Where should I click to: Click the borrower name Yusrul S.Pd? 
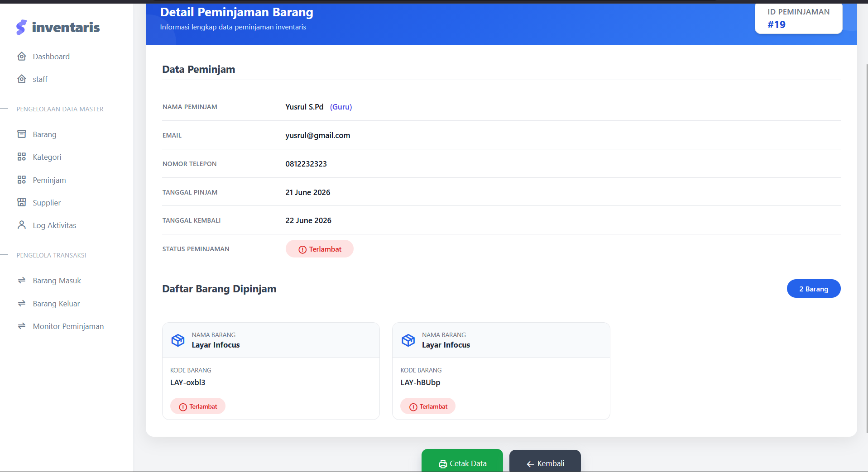pyautogui.click(x=304, y=107)
